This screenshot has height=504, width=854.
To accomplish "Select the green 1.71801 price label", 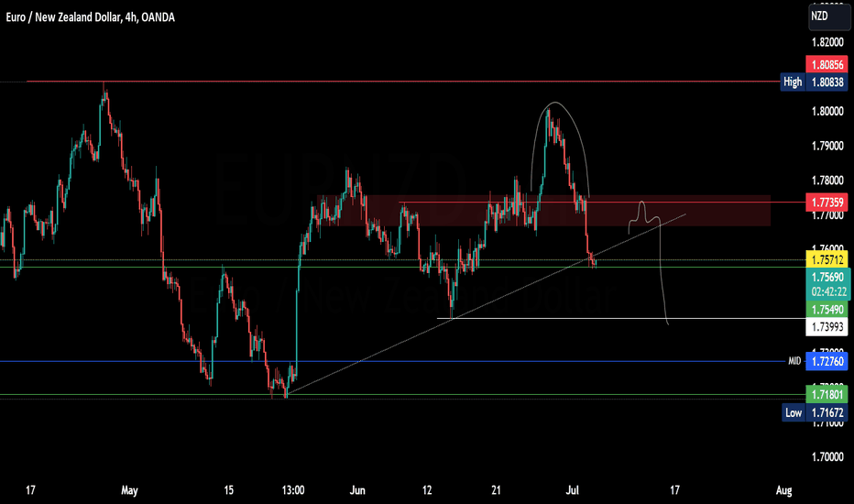I will pos(827,394).
